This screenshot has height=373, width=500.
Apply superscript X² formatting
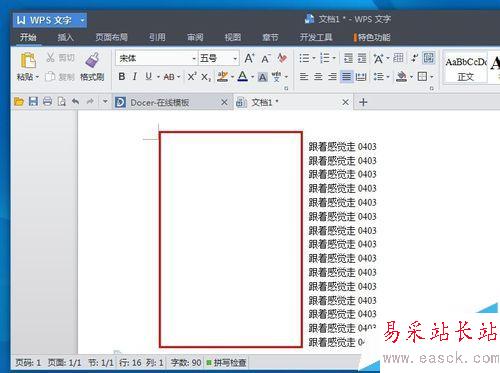coord(192,77)
